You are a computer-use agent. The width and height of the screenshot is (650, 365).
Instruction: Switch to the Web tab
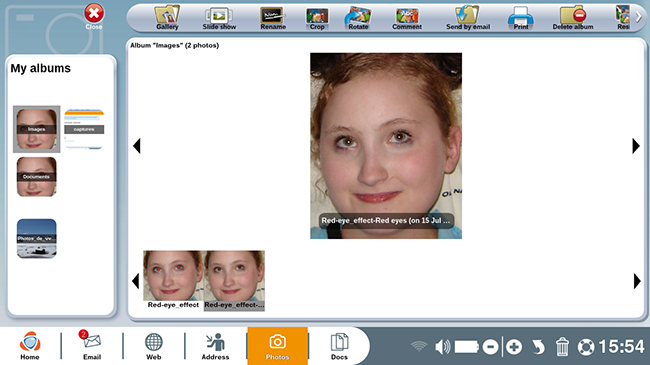(x=153, y=346)
